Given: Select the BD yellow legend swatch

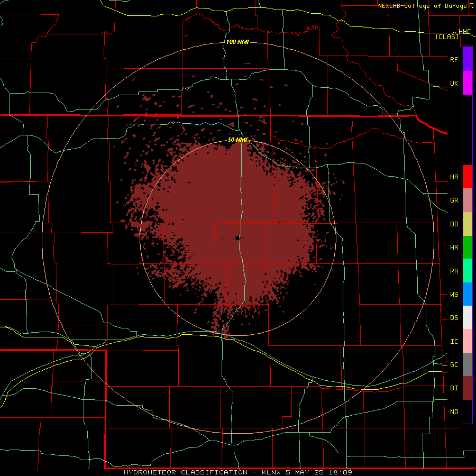Looking at the screenshot, I should 467,224.
